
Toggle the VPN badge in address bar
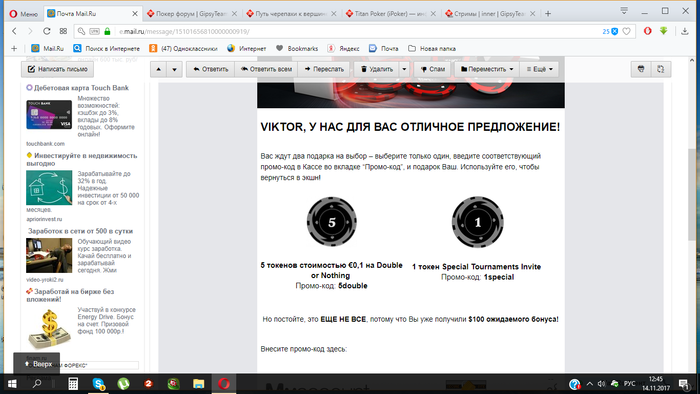coord(94,31)
